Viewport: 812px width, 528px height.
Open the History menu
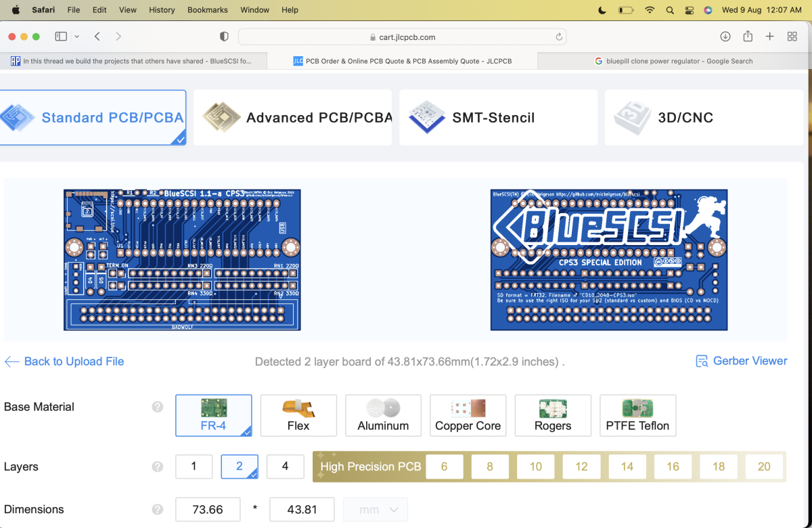162,10
